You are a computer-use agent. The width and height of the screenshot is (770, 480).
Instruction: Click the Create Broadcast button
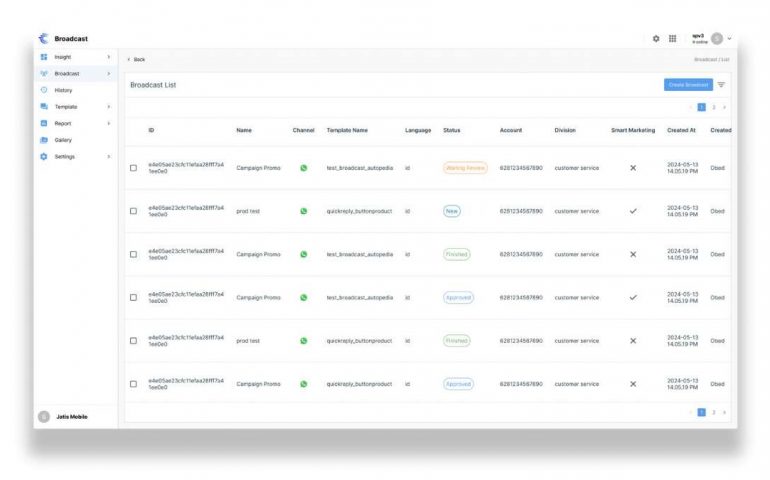(x=688, y=85)
